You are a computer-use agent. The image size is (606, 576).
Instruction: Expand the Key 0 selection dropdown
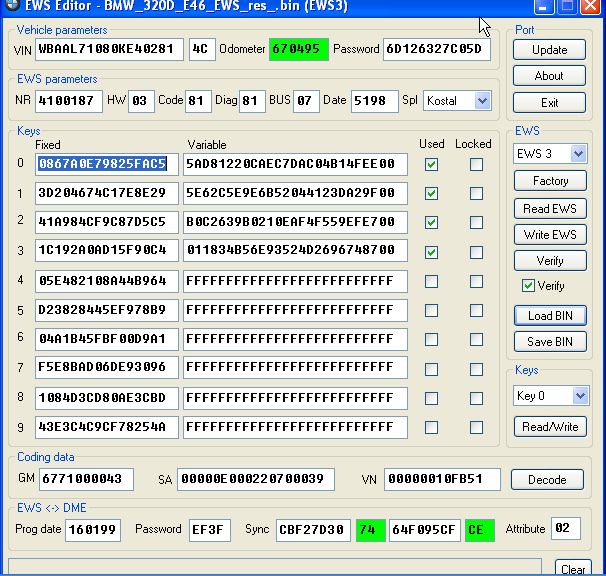click(580, 395)
